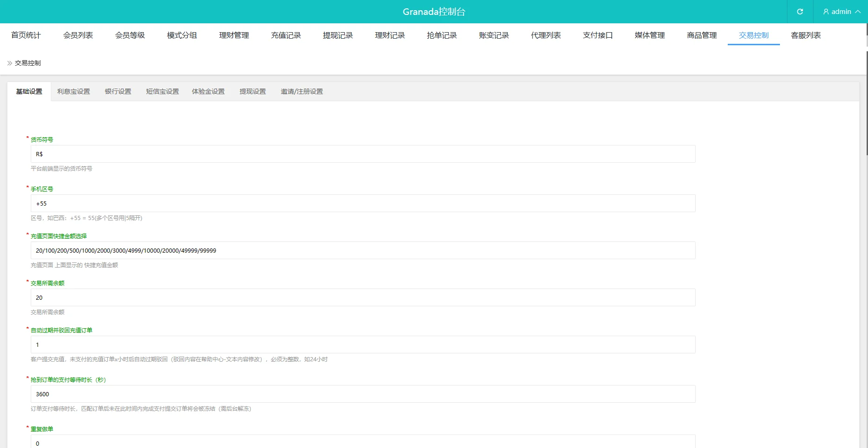The height and width of the screenshot is (448, 868).
Task: Switch to the 银行设置 tab
Action: [x=118, y=92]
